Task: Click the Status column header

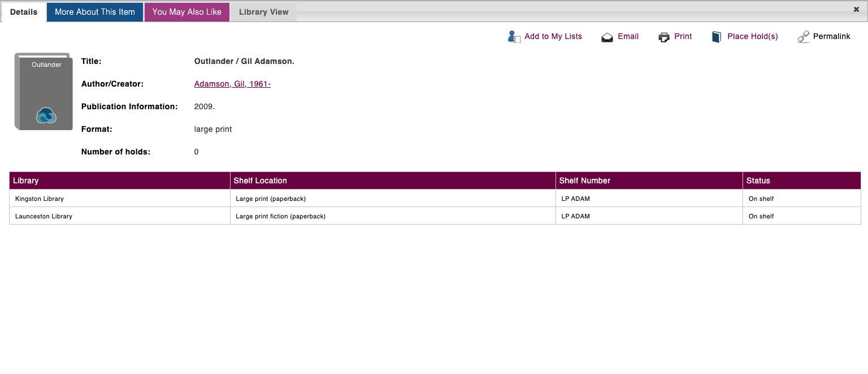Action: [x=758, y=180]
